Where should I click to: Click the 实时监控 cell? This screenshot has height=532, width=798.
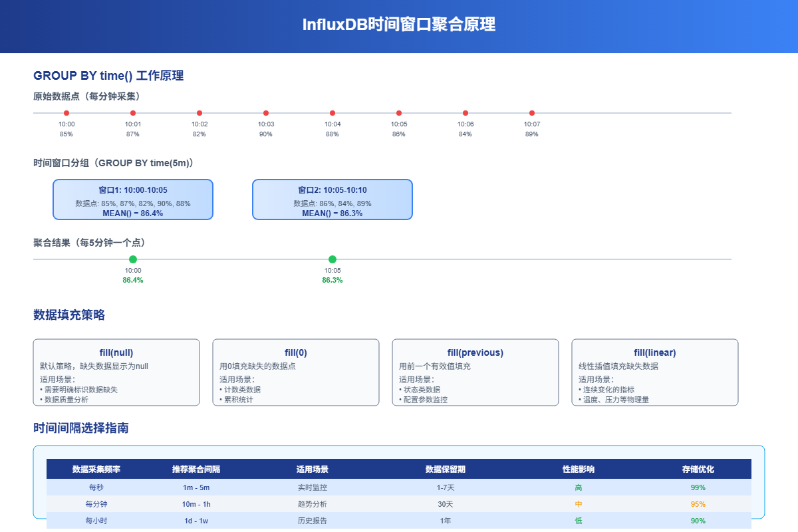coord(313,487)
